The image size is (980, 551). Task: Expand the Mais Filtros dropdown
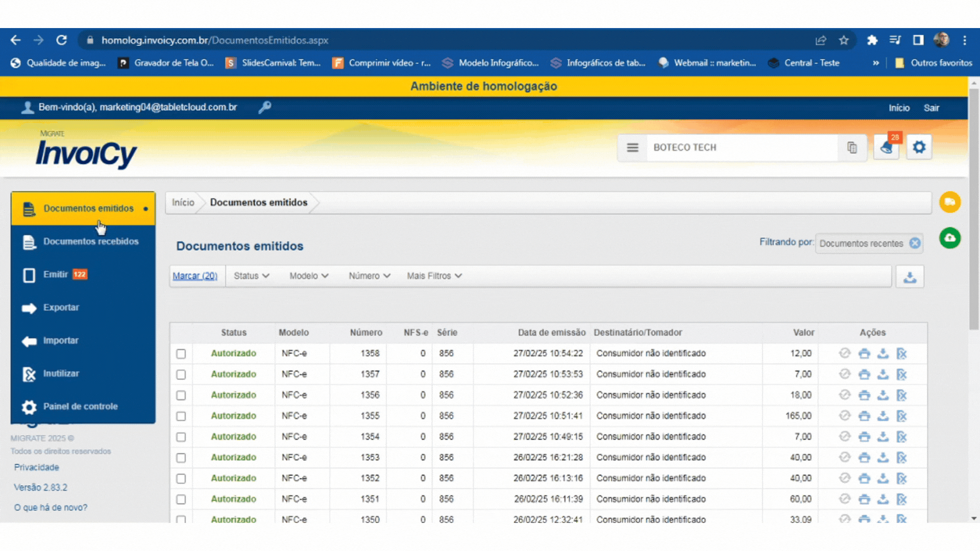click(434, 276)
